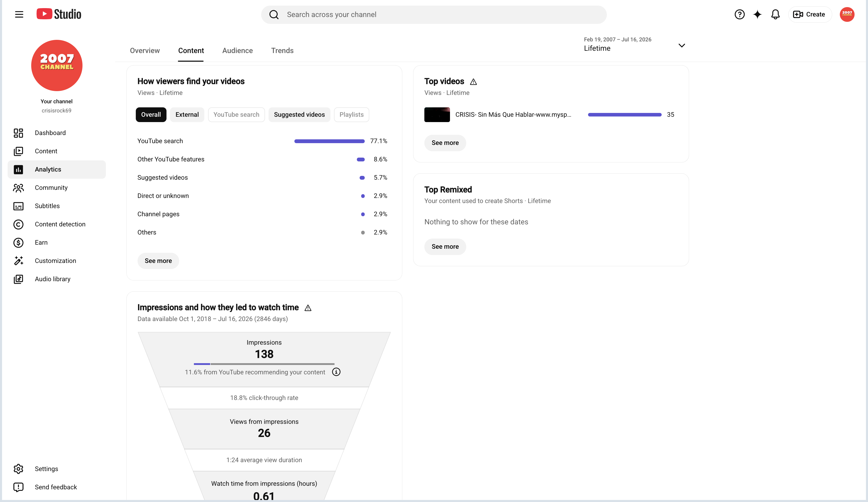This screenshot has width=868, height=502.
Task: Open the hamburger navigation menu
Action: (19, 14)
